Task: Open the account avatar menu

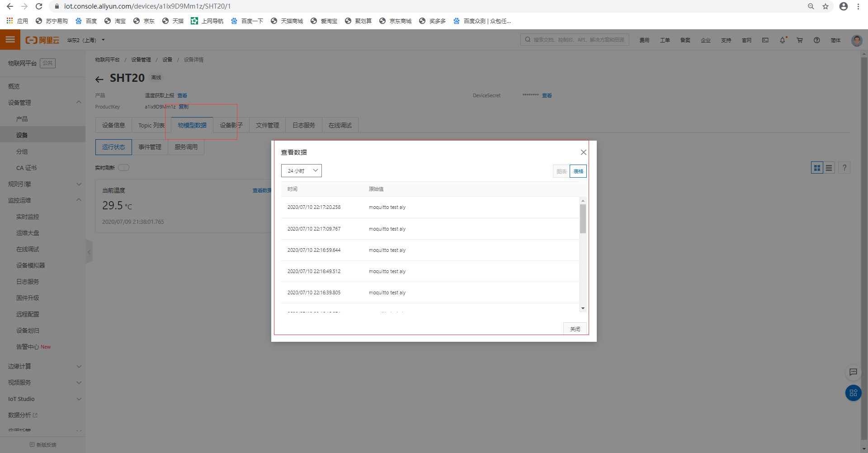Action: 857,40
